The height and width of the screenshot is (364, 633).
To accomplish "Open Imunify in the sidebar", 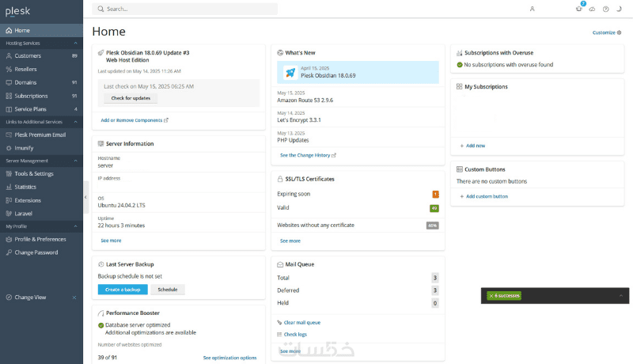I will pos(42,148).
